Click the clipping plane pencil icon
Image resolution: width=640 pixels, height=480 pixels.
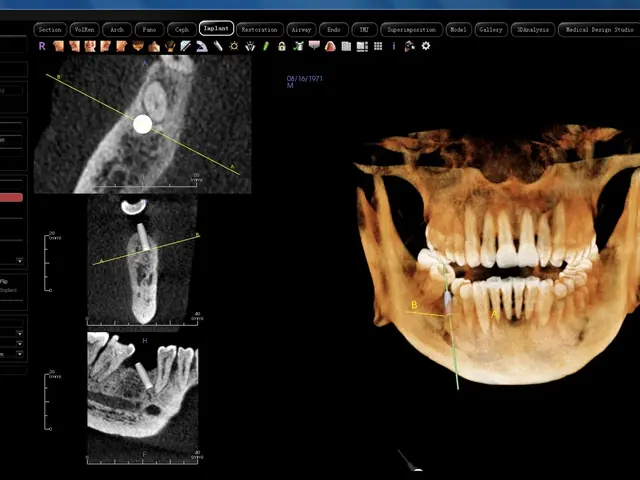[186, 46]
